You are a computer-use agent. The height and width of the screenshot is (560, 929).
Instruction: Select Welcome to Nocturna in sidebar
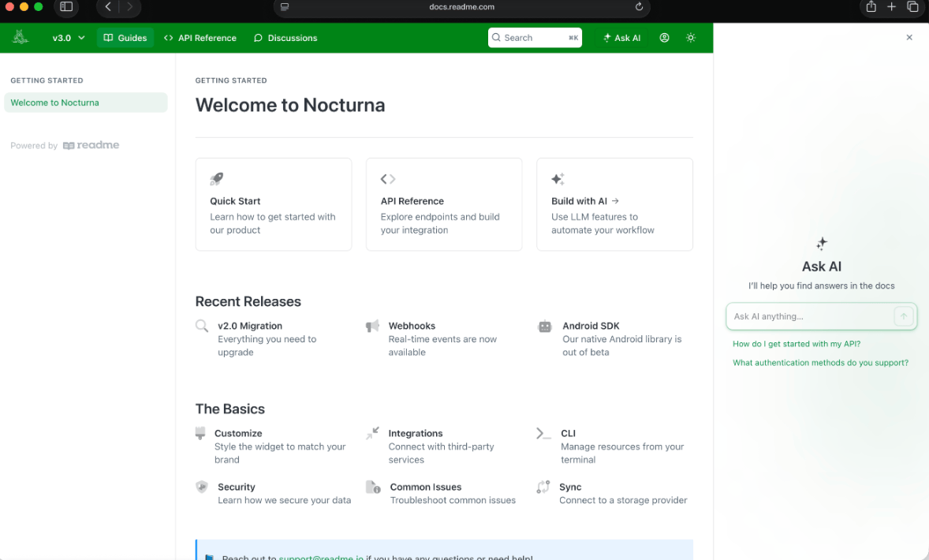[x=86, y=103]
